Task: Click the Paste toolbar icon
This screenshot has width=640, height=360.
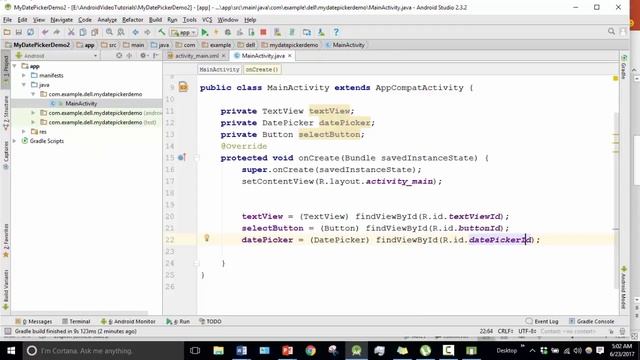Action: point(95,32)
